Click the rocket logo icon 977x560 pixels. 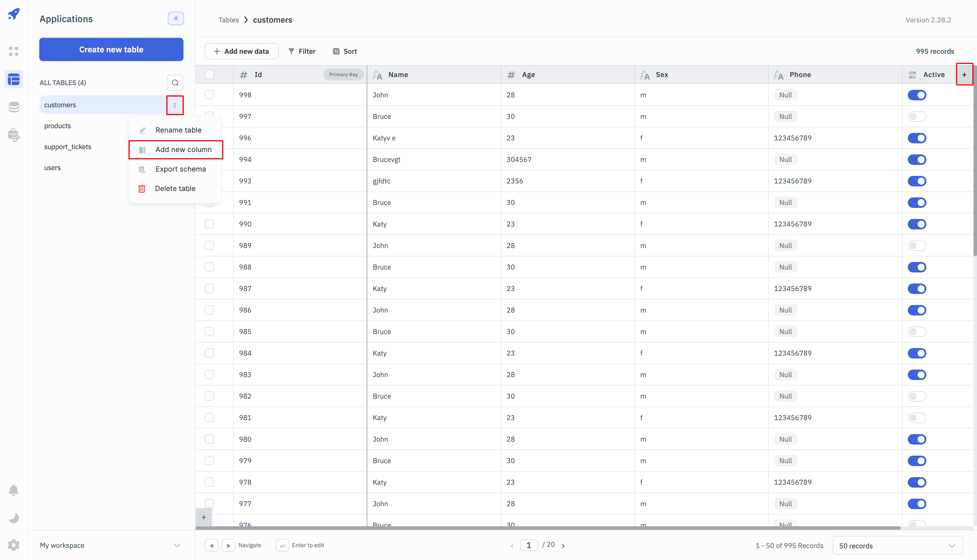pyautogui.click(x=13, y=15)
